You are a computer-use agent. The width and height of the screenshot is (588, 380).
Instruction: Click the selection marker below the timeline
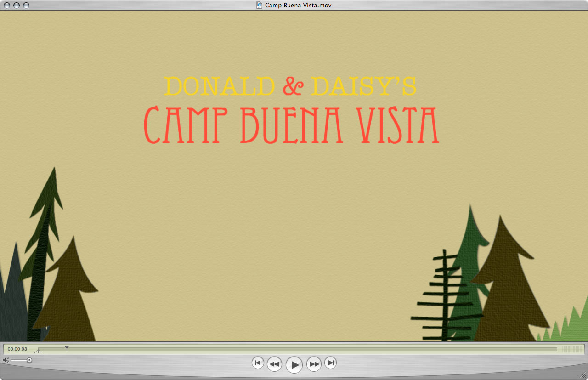pyautogui.click(x=38, y=352)
